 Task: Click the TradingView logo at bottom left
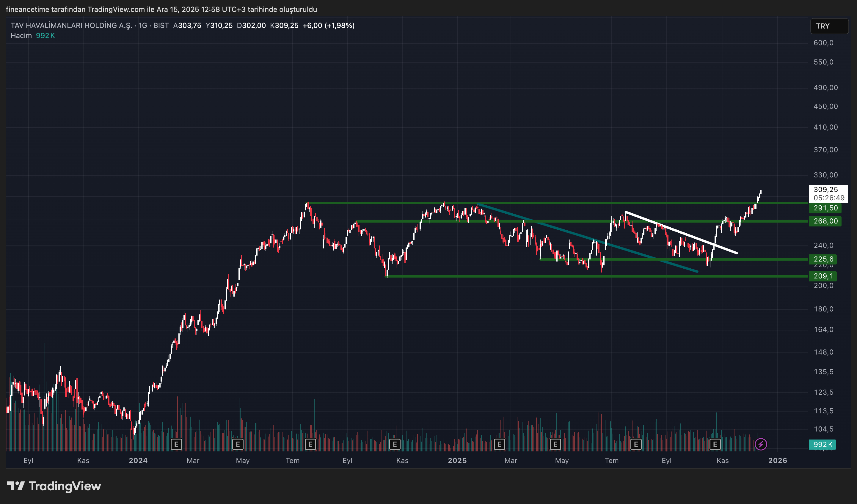click(x=54, y=486)
